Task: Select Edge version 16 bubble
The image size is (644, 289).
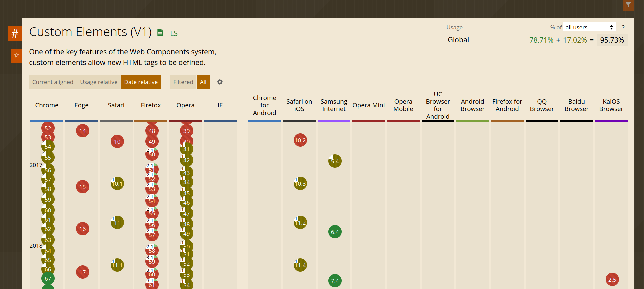Action: coord(83,229)
